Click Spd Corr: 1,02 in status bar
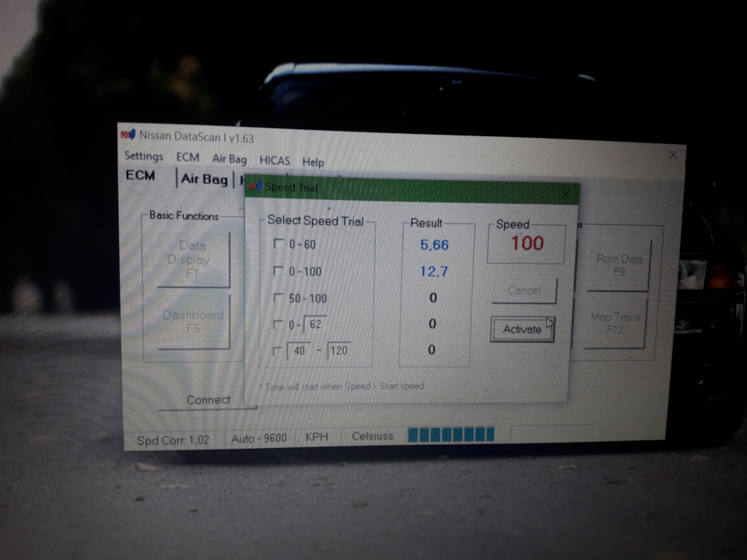747x560 pixels. (173, 440)
